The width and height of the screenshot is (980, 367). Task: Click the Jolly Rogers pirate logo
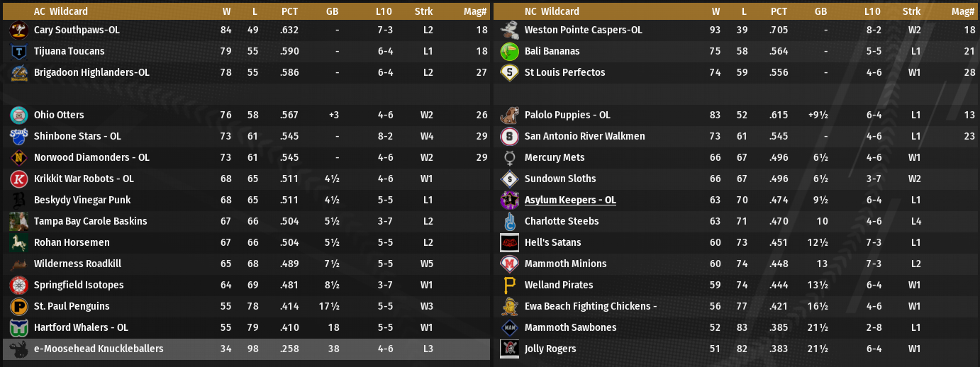509,349
